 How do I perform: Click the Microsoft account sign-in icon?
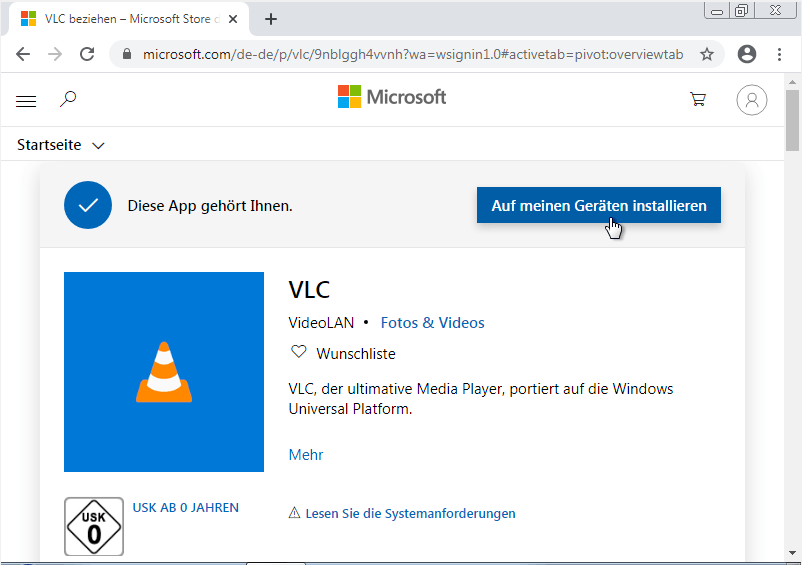752,100
